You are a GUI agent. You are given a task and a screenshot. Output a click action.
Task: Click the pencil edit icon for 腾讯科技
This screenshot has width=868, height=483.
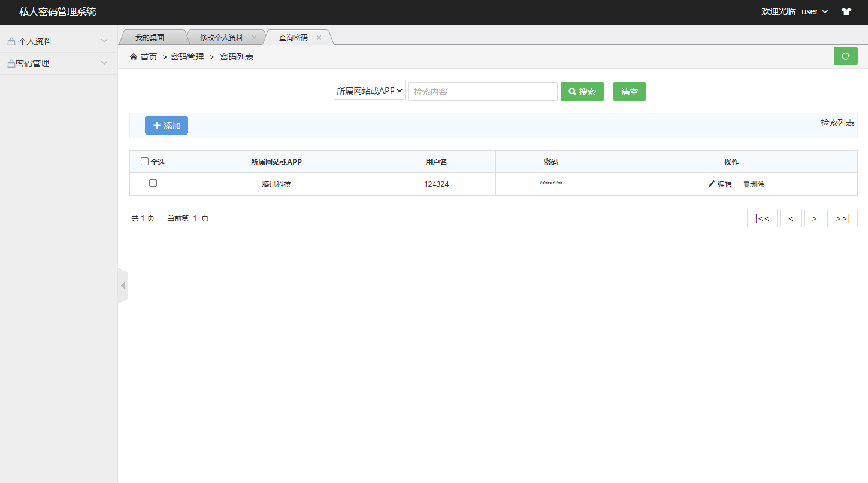point(712,184)
